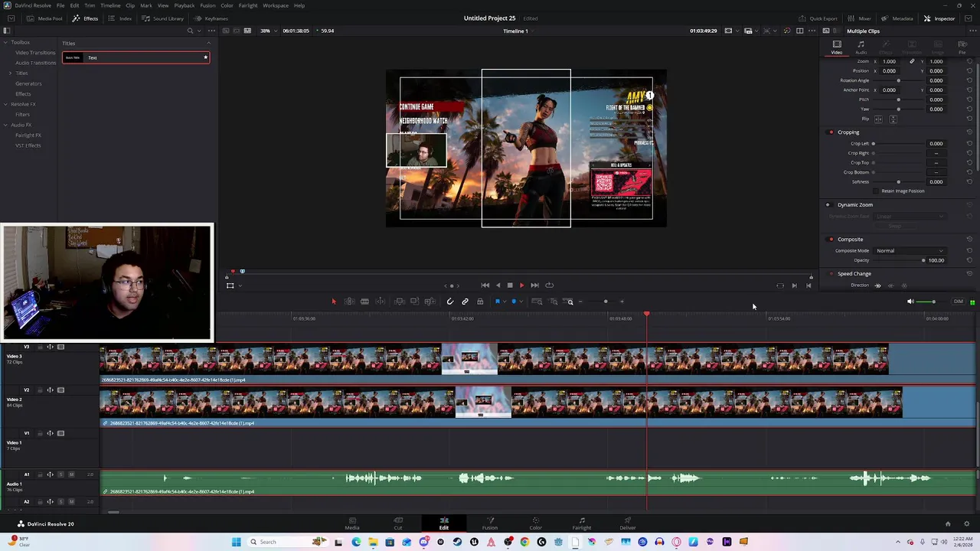Click the blue Flag clip icon
The height and width of the screenshot is (551, 980).
(497, 302)
